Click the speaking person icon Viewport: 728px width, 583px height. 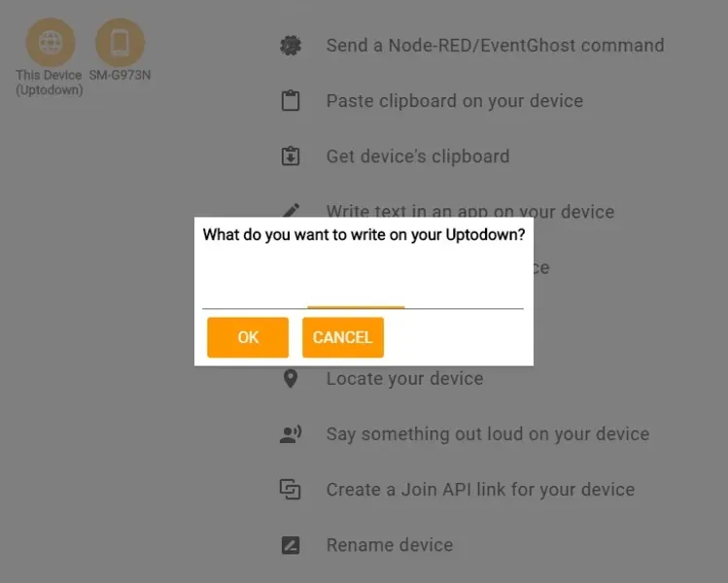[291, 434]
